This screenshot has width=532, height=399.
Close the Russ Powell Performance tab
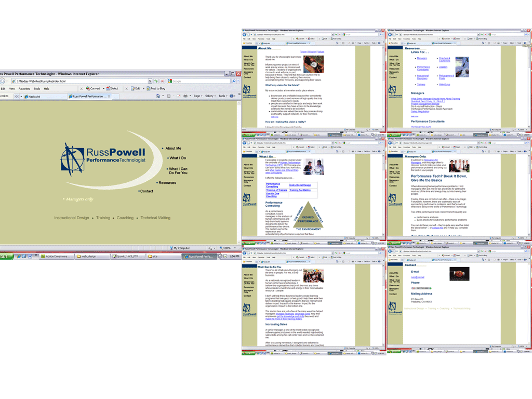(109, 96)
